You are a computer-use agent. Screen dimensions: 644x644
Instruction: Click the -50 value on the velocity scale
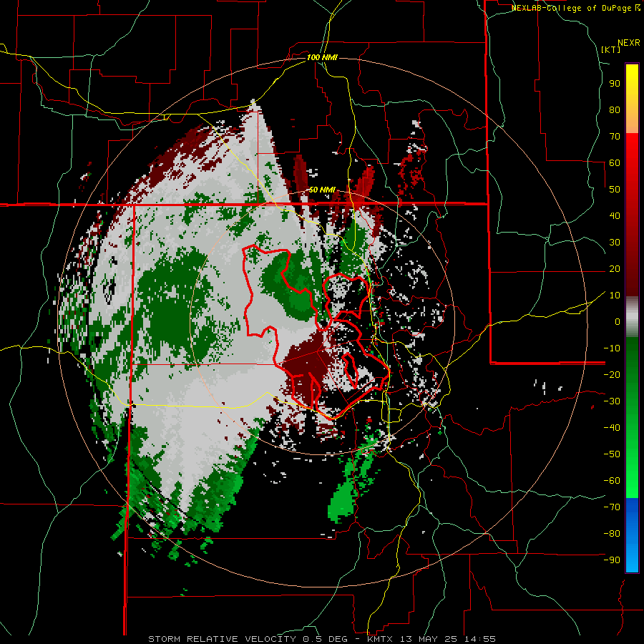coord(612,454)
